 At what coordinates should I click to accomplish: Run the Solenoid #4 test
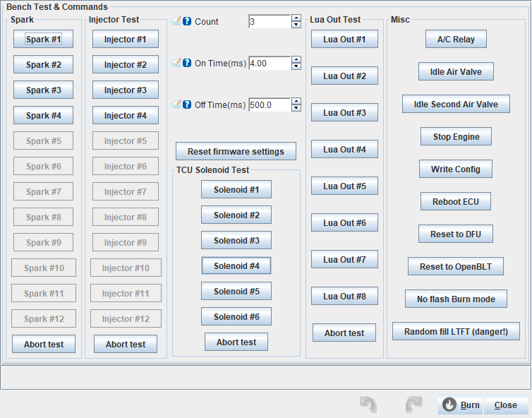236,265
